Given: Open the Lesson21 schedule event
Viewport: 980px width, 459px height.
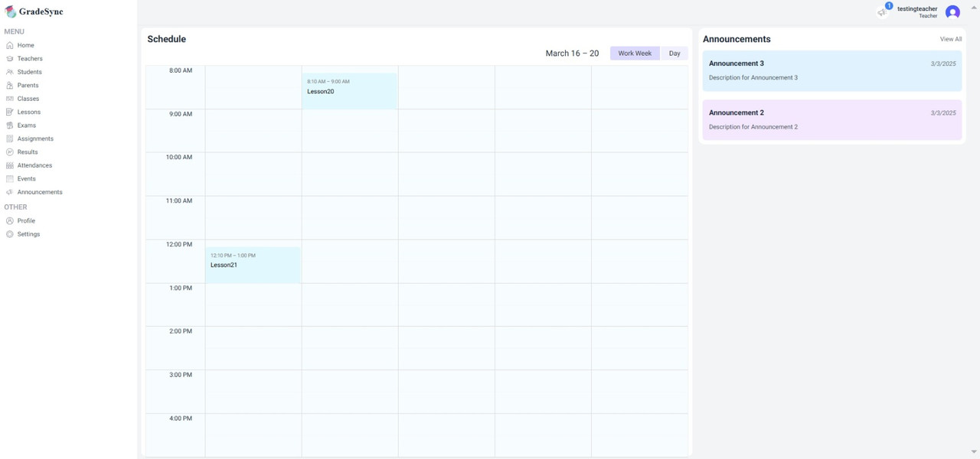Looking at the screenshot, I should 253,265.
